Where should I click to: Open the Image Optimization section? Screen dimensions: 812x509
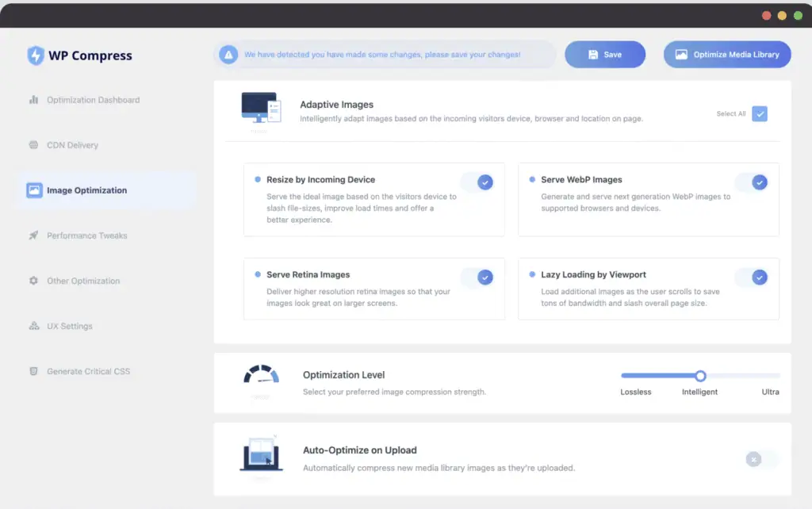pyautogui.click(x=86, y=190)
